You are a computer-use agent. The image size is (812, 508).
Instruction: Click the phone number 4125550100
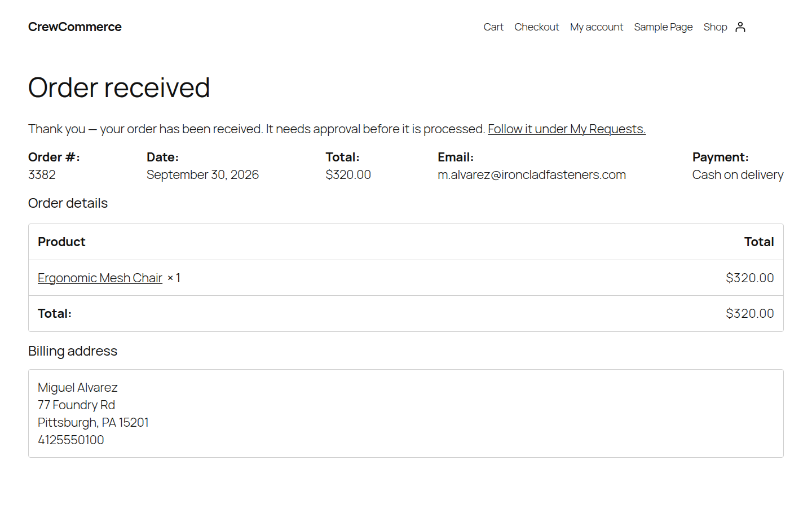click(71, 440)
